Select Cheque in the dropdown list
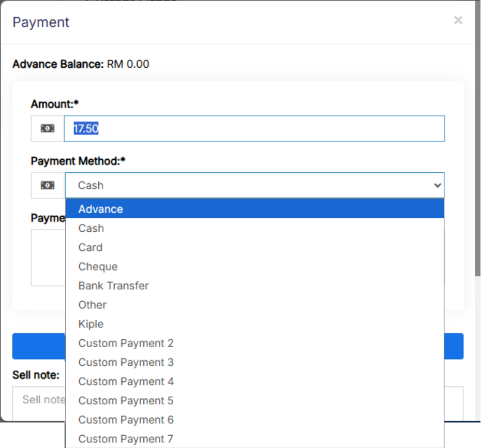This screenshot has width=481, height=448. click(98, 266)
